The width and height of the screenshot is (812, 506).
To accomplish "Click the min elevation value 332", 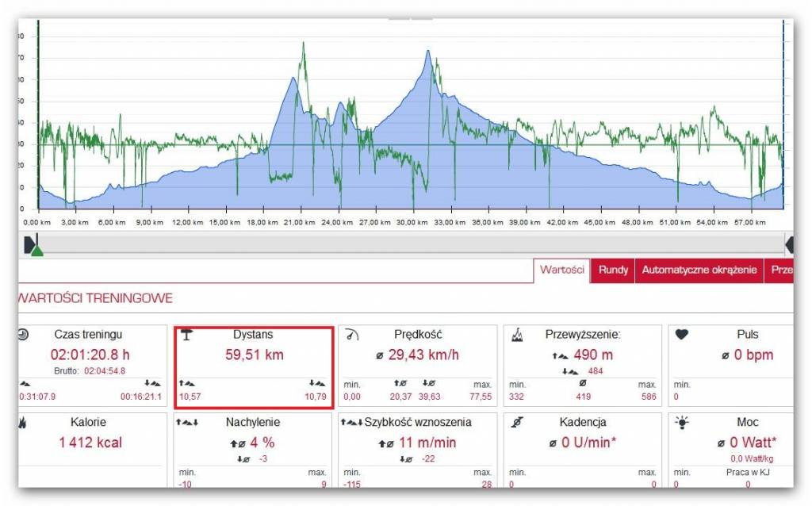I will pyautogui.click(x=516, y=397).
